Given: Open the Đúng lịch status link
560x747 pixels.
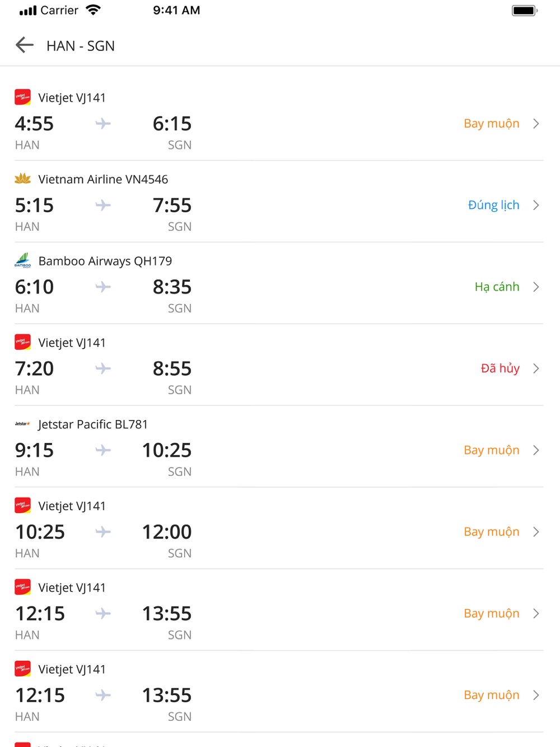Looking at the screenshot, I should click(494, 206).
